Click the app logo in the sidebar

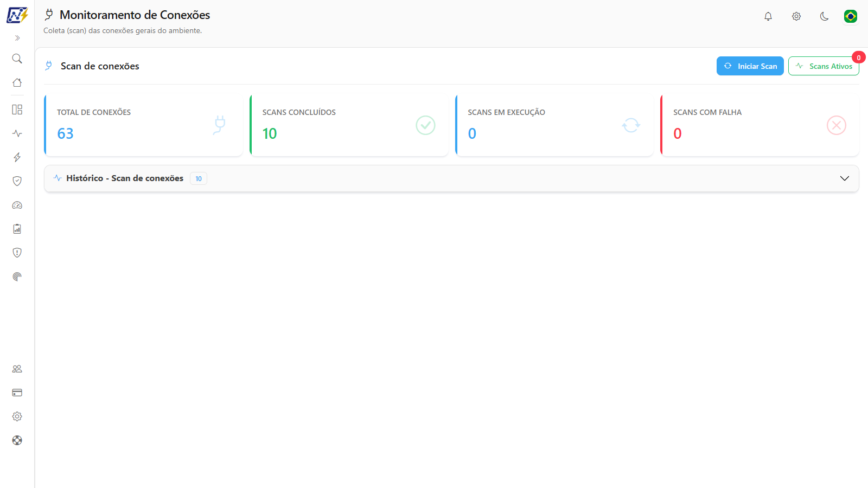click(17, 15)
